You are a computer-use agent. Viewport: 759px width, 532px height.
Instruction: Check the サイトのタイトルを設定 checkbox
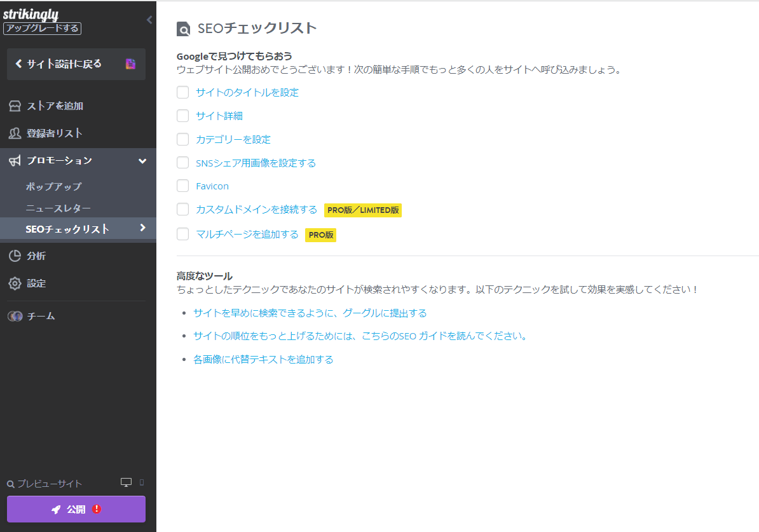(182, 92)
